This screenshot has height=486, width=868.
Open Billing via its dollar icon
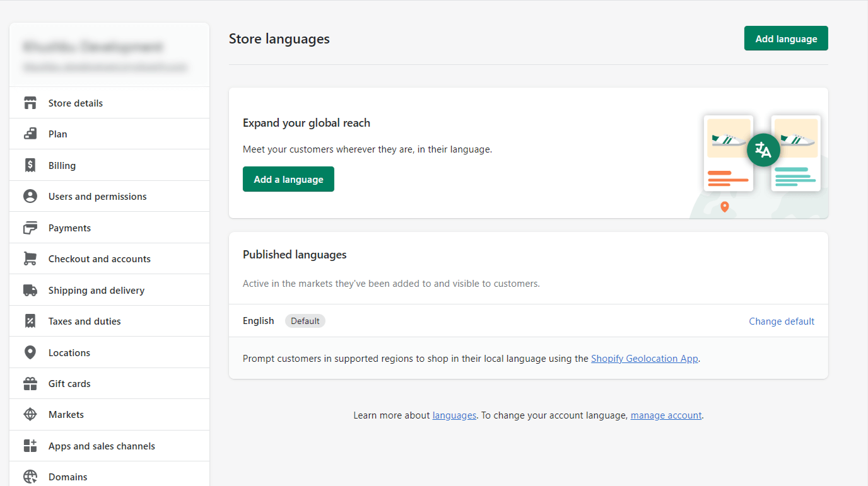30,165
